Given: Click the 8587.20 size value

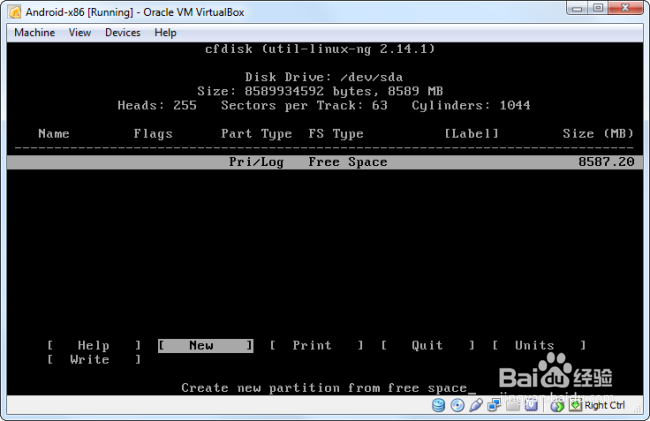Looking at the screenshot, I should coord(606,162).
